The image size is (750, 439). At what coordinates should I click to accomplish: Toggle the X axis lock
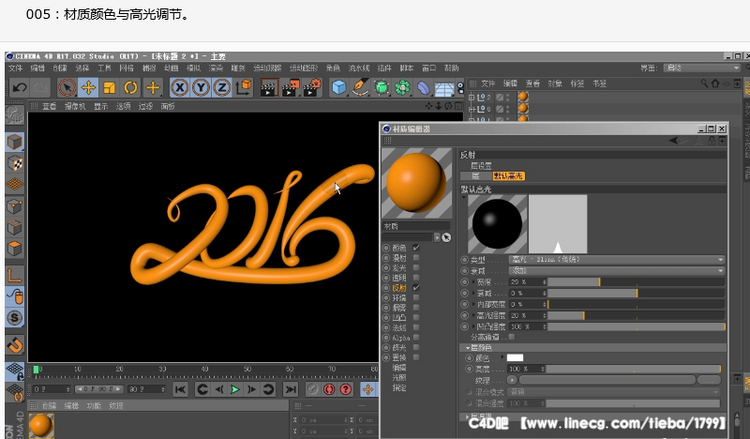tap(179, 88)
